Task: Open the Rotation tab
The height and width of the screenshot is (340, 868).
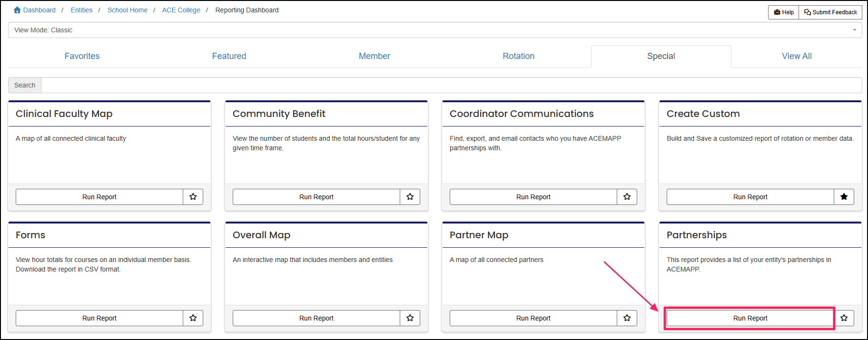Action: pos(519,56)
